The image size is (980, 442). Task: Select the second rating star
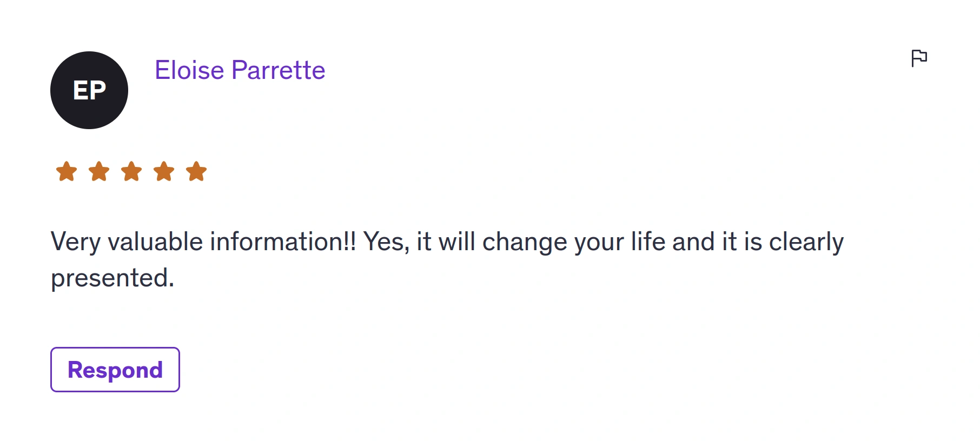point(99,171)
